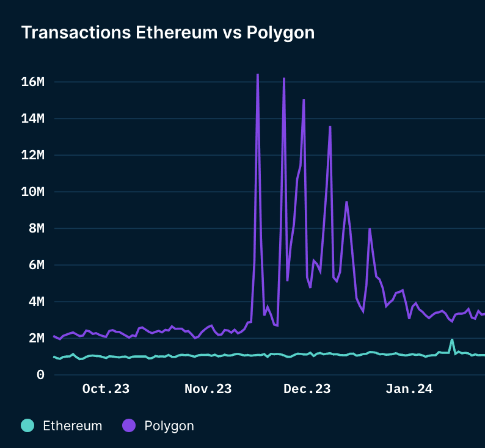Click the Dec.23 x-axis label
The image size is (485, 448).
point(307,389)
